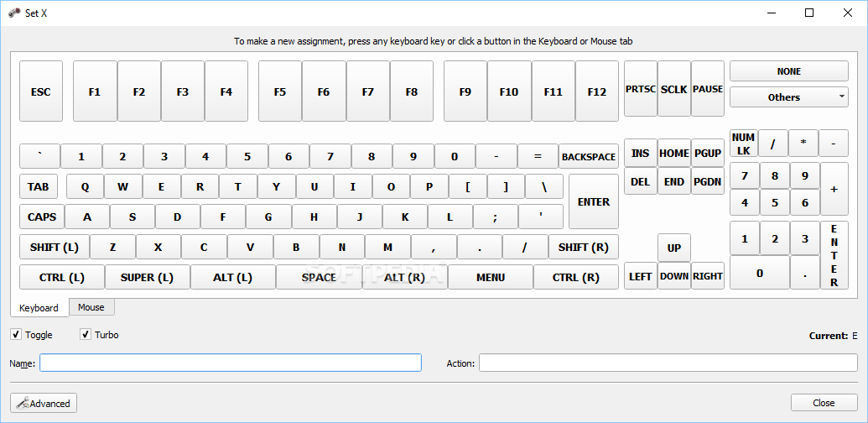Clear assignment with NONE button
Viewport: 868px width, 423px height.
(x=789, y=70)
